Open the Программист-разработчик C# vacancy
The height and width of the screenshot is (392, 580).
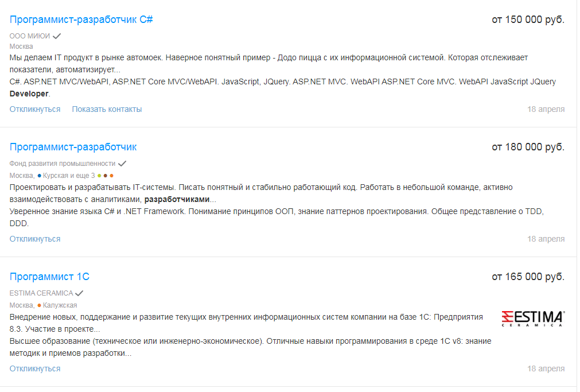[x=81, y=20]
